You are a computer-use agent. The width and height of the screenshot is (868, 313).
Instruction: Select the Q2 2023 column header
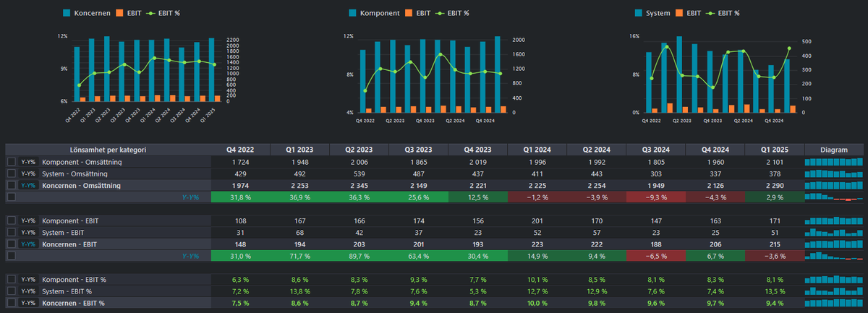359,150
